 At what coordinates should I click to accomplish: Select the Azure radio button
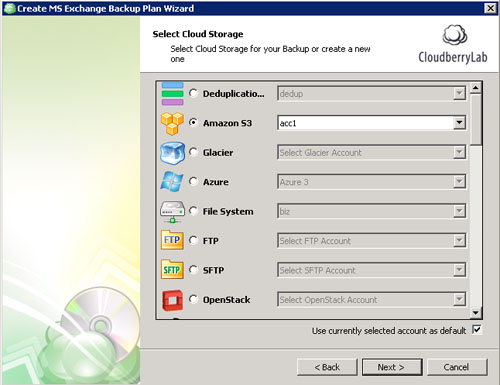point(193,181)
